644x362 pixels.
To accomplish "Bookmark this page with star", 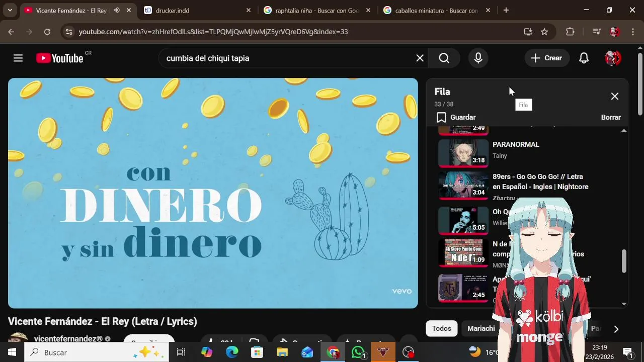I will click(x=544, y=32).
